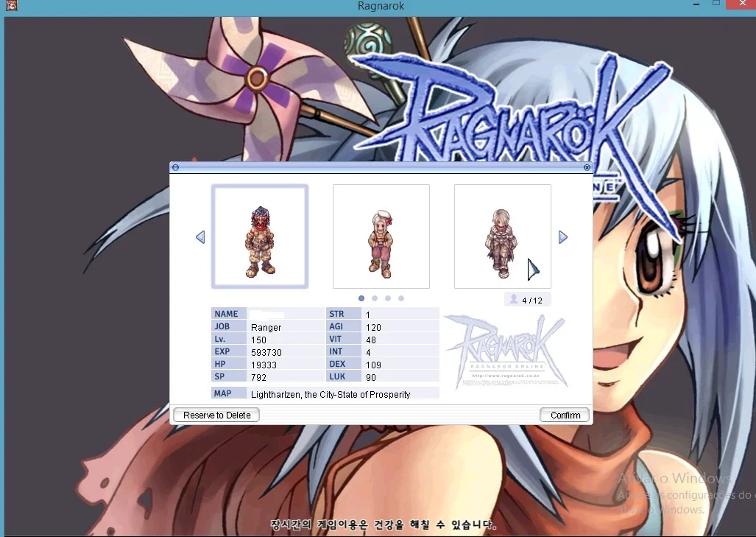This screenshot has width=756, height=537.
Task: Select the third page indicator dot
Action: [388, 298]
